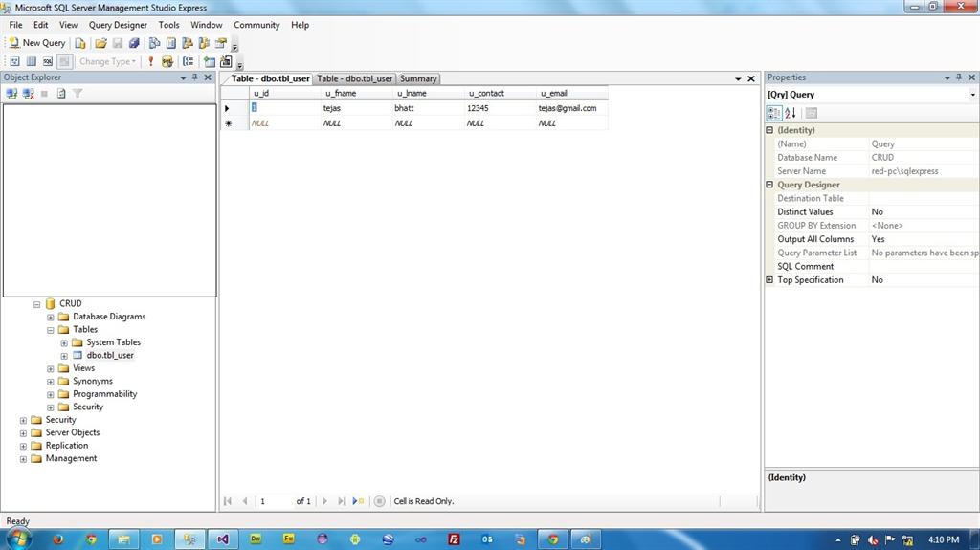Toggle the Criteria pane
The width and height of the screenshot is (980, 550).
click(x=32, y=61)
